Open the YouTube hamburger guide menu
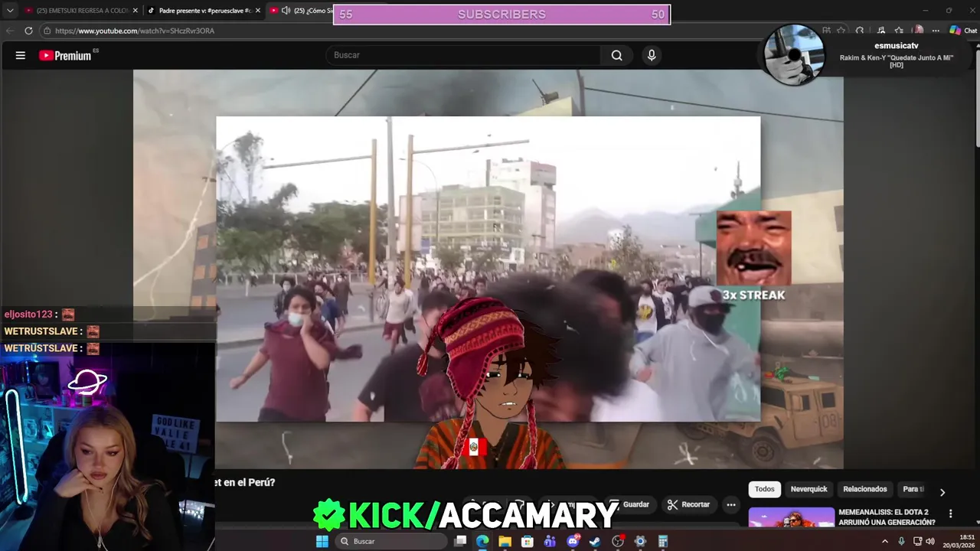The height and width of the screenshot is (551, 980). point(21,55)
